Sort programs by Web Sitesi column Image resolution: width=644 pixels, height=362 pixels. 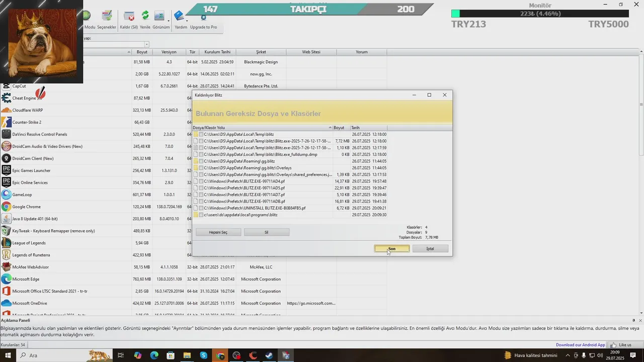click(311, 52)
